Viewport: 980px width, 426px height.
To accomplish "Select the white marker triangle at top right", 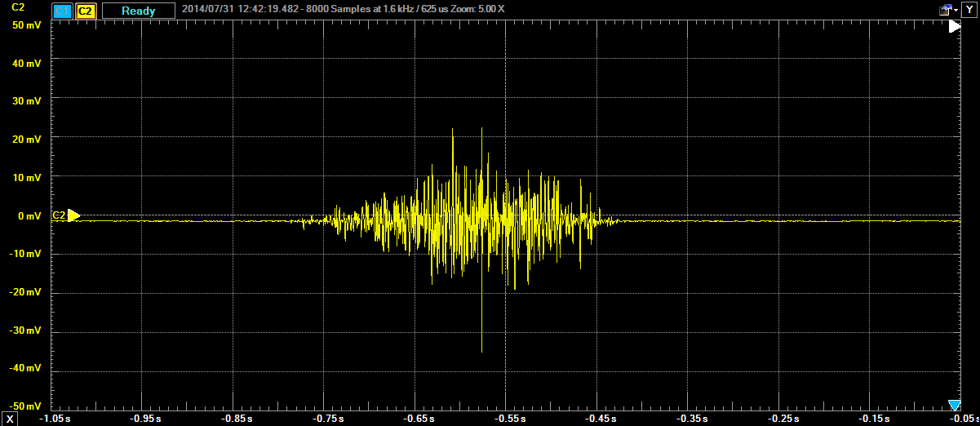I will click(955, 26).
